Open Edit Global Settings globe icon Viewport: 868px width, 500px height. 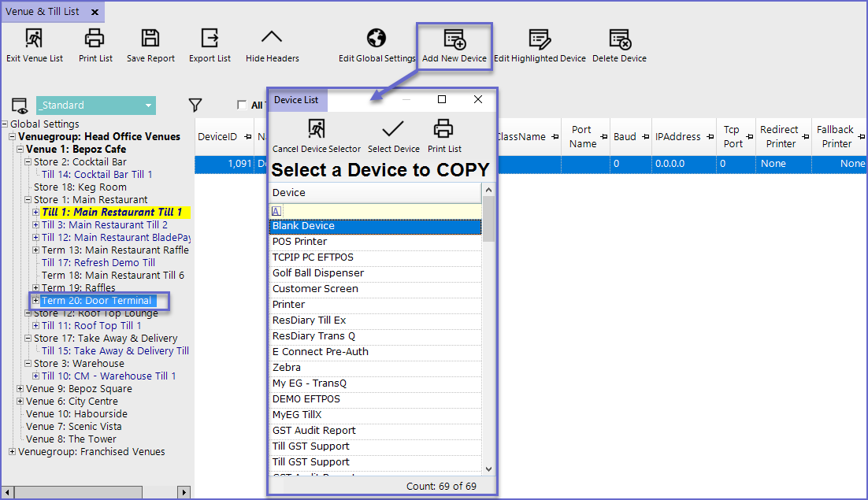(377, 39)
